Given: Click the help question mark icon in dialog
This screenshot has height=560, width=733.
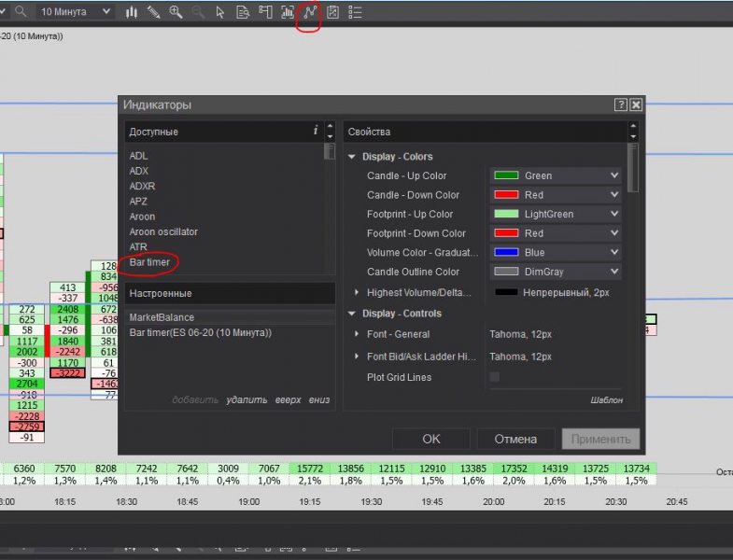Looking at the screenshot, I should [621, 105].
